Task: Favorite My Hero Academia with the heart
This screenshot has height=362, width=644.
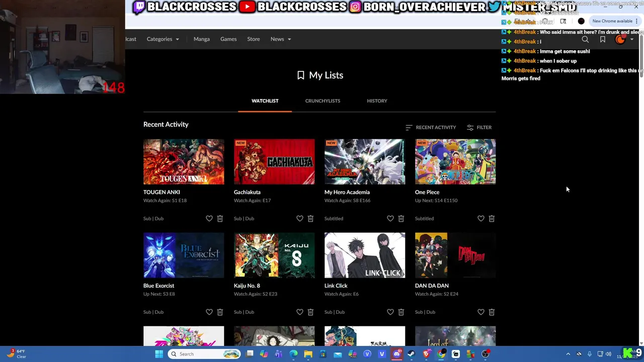Action: 390,219
